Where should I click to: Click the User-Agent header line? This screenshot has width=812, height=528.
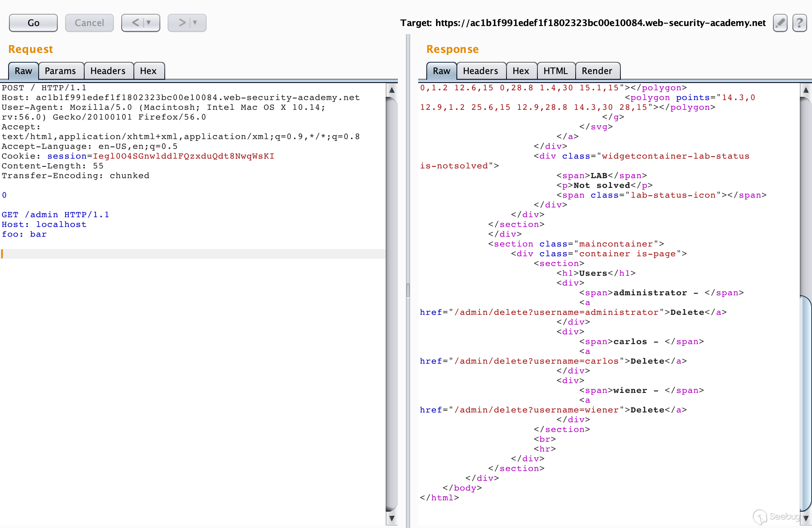click(x=164, y=112)
